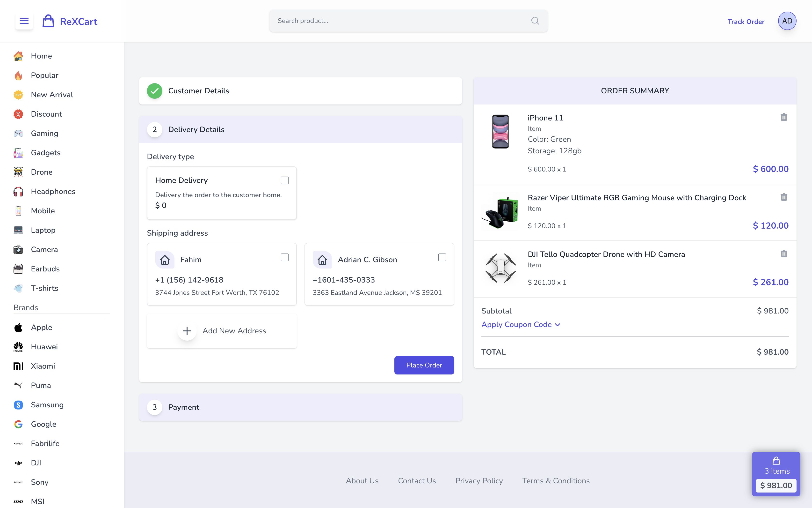The height and width of the screenshot is (508, 812).
Task: Remove the Razer Viper mouse via trash icon
Action: (784, 197)
